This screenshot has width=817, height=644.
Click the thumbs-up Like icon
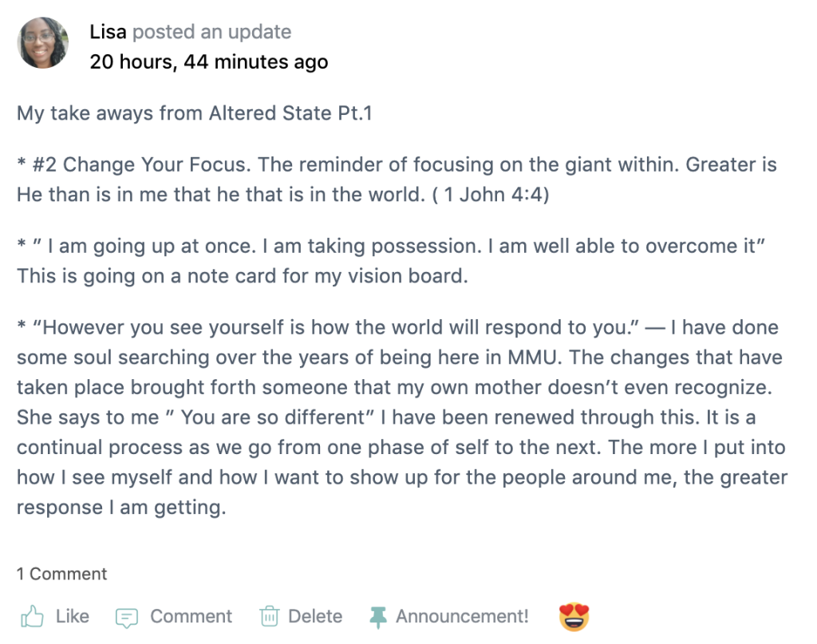31,617
